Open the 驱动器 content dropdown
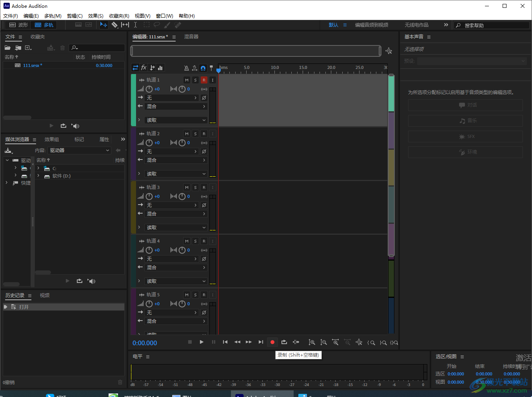This screenshot has height=397, width=532. tap(80, 150)
